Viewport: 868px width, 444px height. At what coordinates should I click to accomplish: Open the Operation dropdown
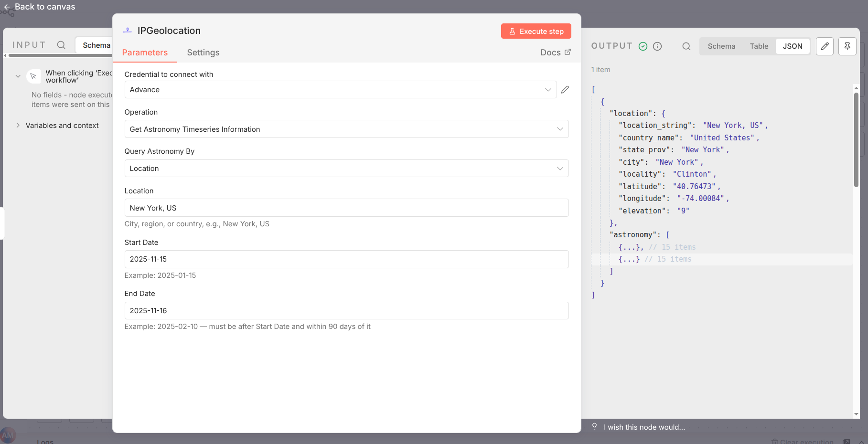pos(346,129)
